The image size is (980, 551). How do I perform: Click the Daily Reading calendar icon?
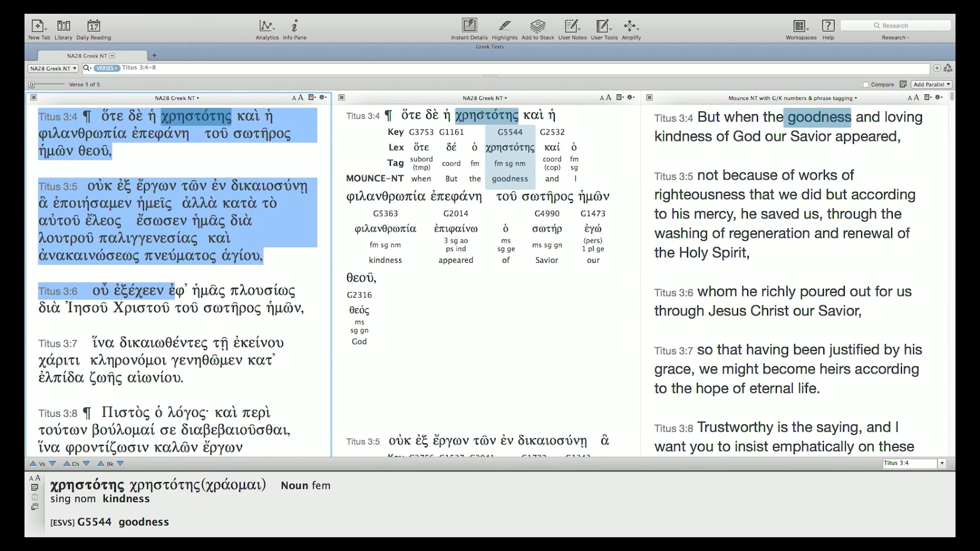coord(93,27)
